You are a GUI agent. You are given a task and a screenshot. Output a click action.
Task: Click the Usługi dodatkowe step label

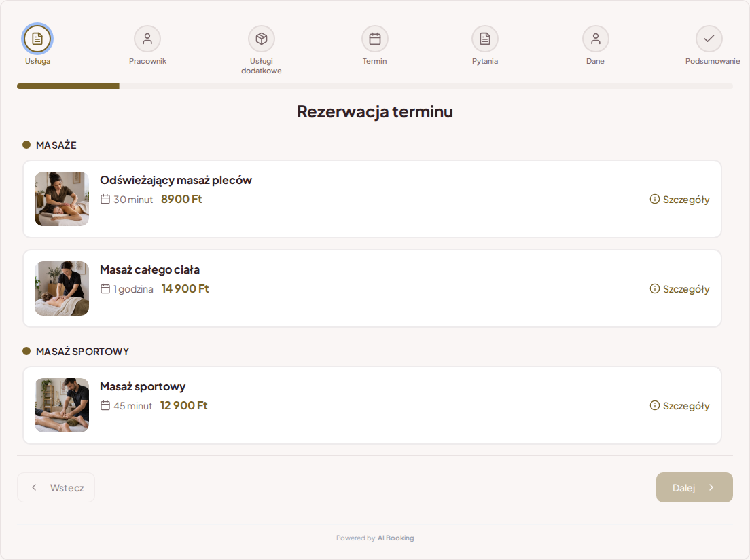(261, 66)
